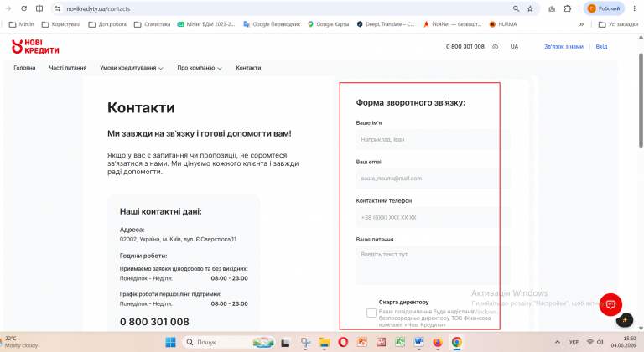Open clock and date 15:50

click(x=624, y=342)
